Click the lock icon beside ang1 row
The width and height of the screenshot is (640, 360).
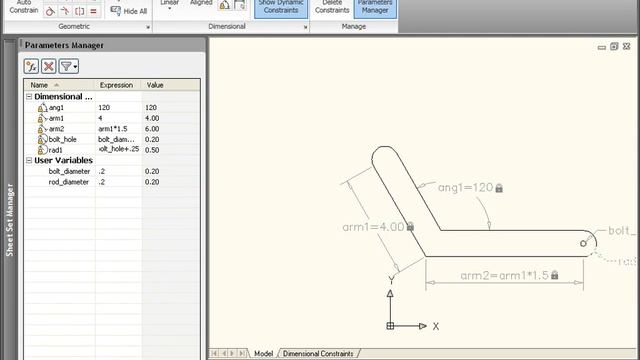pyautogui.click(x=41, y=108)
